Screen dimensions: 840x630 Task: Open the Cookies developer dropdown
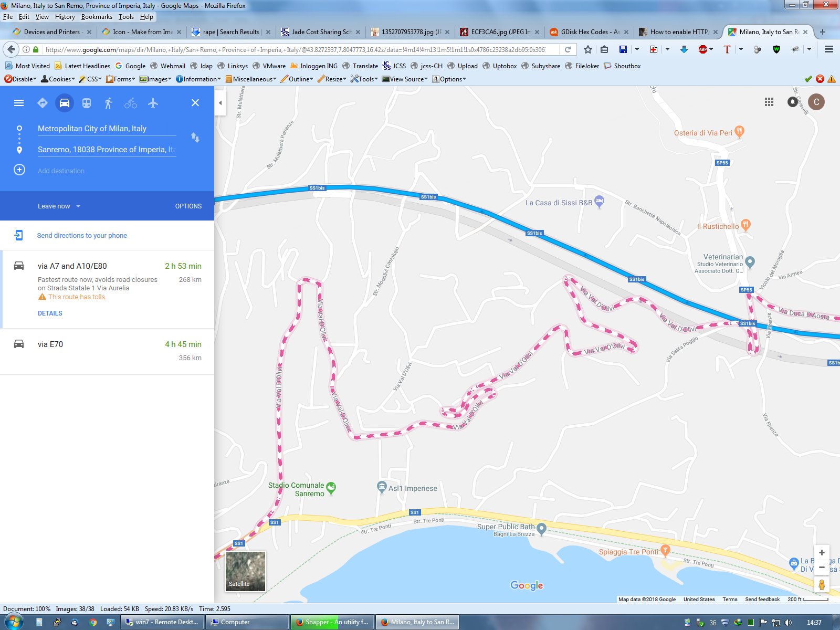[58, 79]
